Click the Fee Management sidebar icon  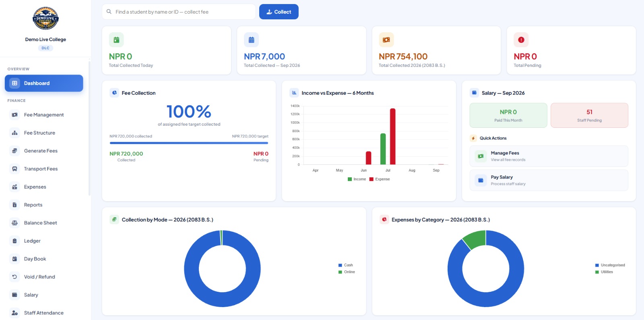[14, 115]
